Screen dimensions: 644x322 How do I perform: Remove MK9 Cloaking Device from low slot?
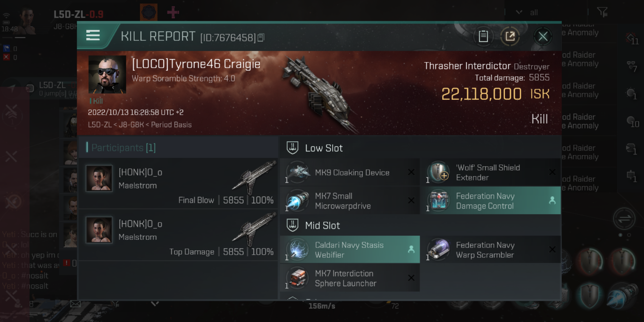pos(411,173)
